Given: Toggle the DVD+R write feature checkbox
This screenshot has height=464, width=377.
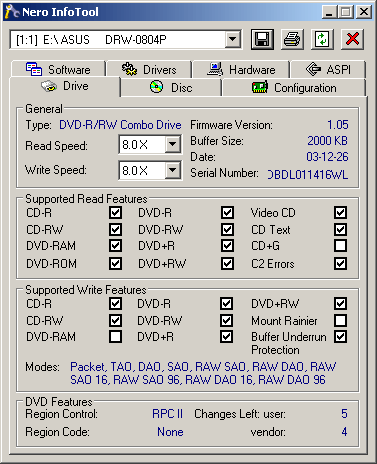Looking at the screenshot, I should point(226,337).
